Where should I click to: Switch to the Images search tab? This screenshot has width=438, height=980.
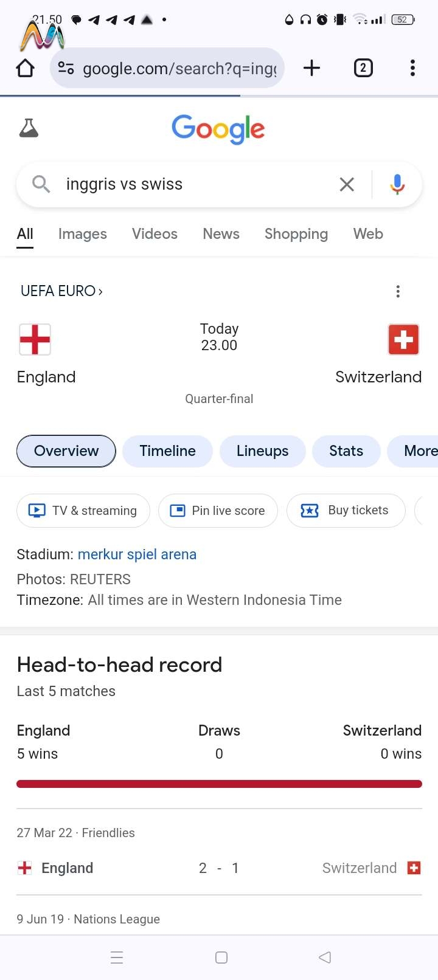click(x=83, y=234)
